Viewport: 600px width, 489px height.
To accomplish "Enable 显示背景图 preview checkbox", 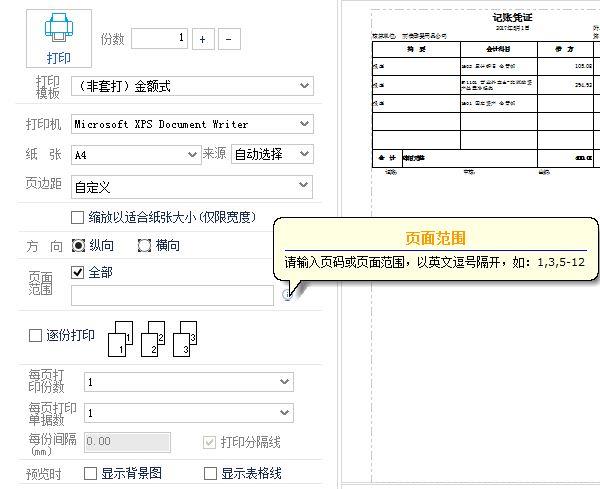I will click(90, 473).
